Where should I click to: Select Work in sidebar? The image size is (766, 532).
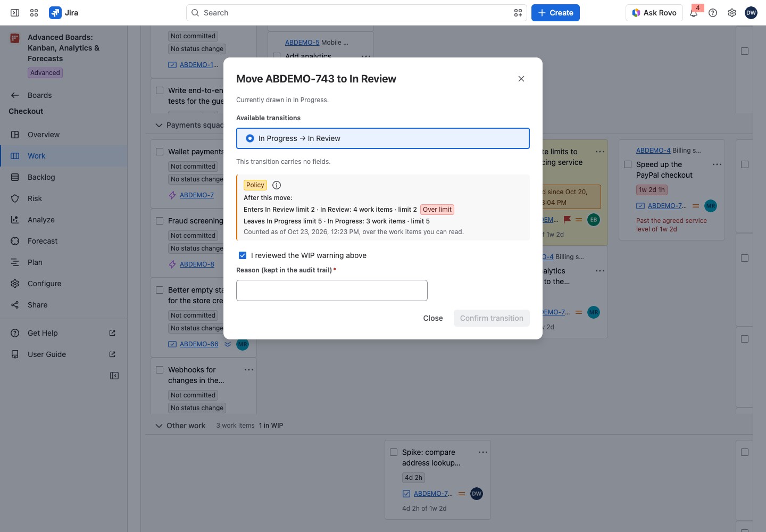[x=64, y=156]
